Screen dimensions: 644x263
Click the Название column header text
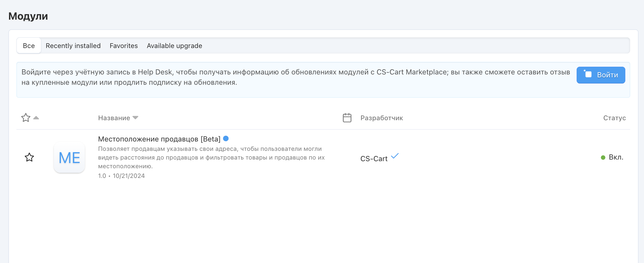point(114,118)
